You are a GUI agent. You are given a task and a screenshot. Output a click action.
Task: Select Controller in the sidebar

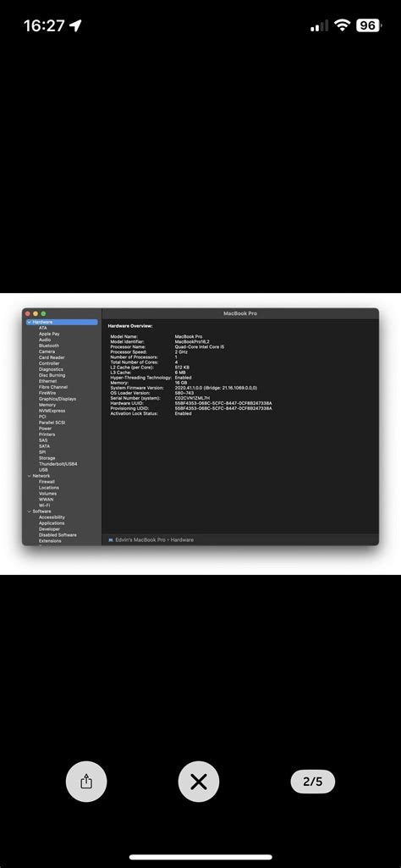(x=49, y=363)
